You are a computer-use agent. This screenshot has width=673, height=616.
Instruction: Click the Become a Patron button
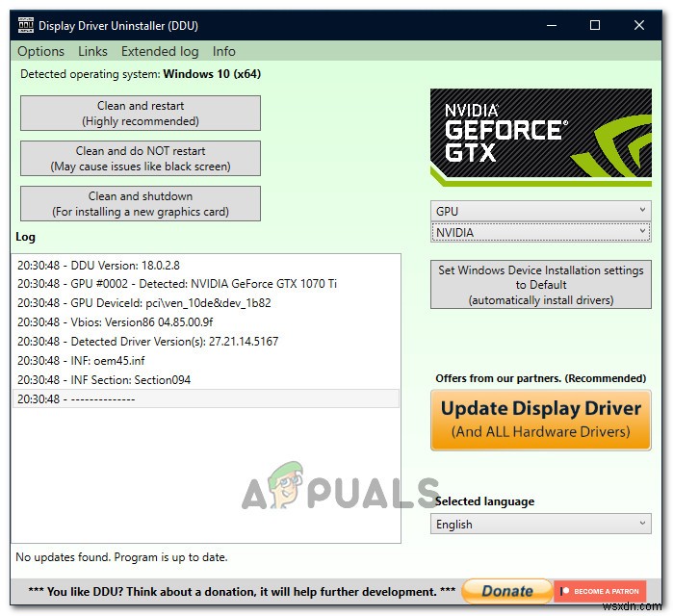tap(600, 591)
